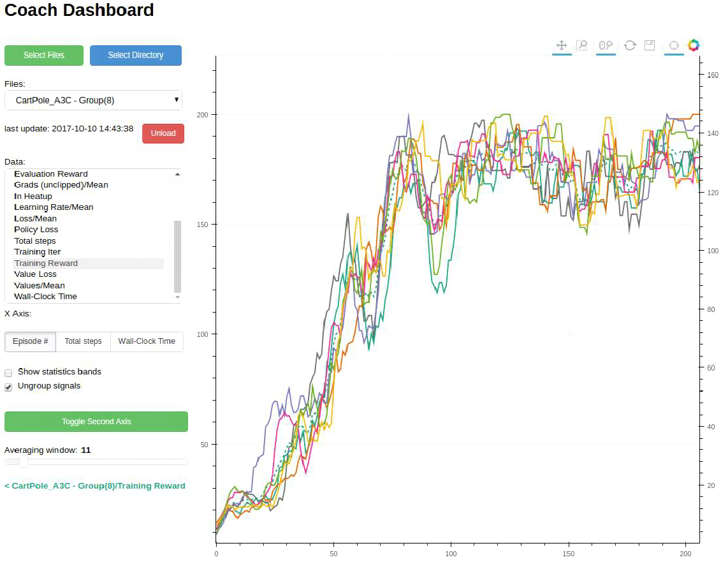Select the Pan tool in plot toolbar
The width and height of the screenshot is (728, 562).
click(562, 45)
